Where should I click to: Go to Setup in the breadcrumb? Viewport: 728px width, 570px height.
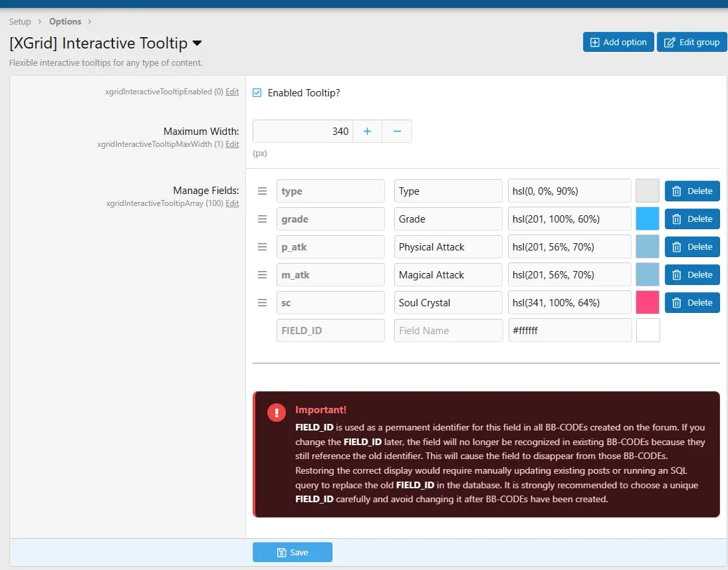tap(20, 22)
